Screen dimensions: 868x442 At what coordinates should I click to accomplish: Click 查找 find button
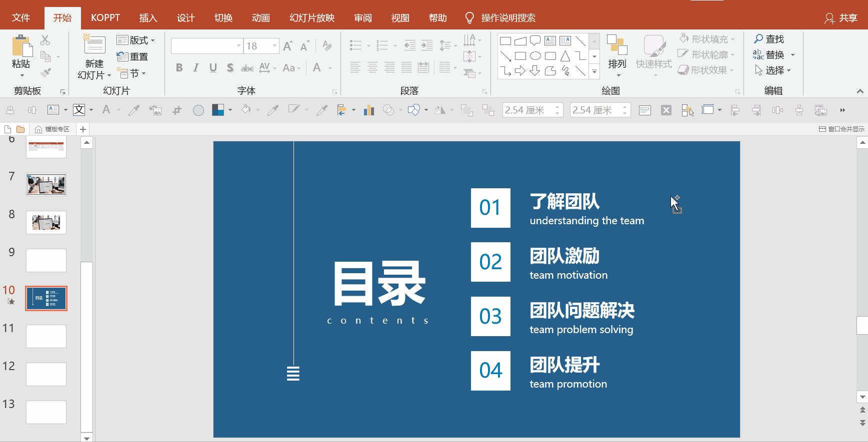pyautogui.click(x=769, y=39)
